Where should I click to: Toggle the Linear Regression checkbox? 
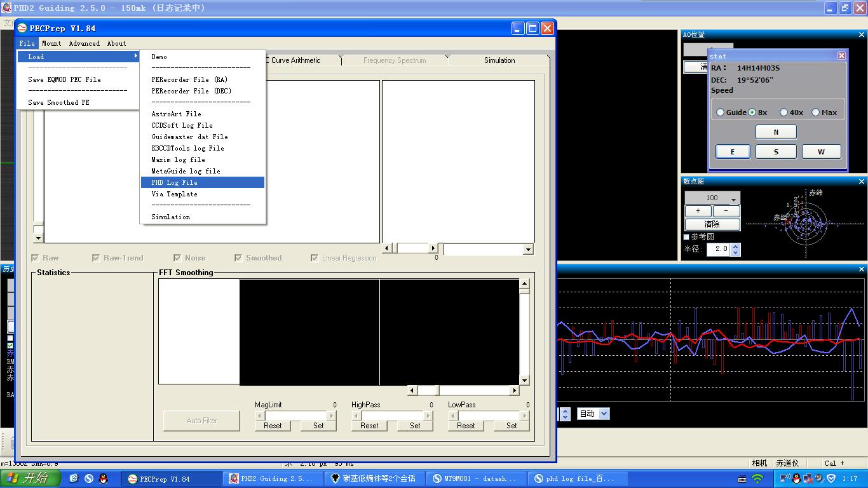coord(315,258)
